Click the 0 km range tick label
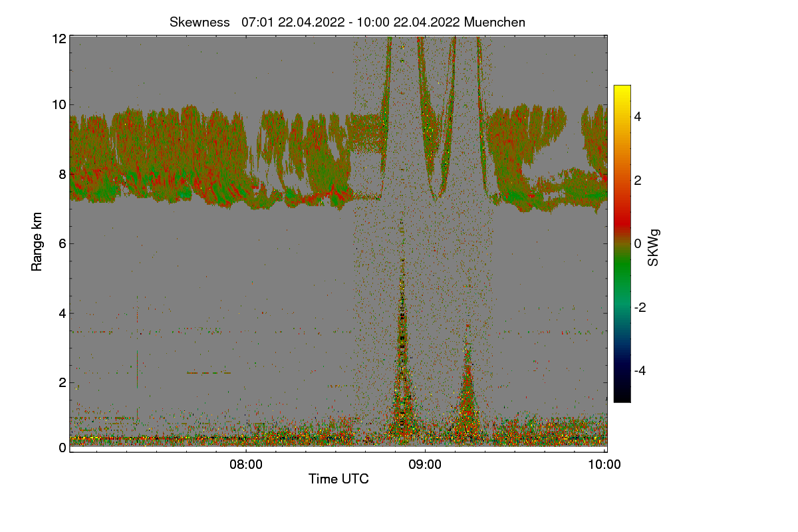Viewport: 798px width, 532px height. click(63, 448)
